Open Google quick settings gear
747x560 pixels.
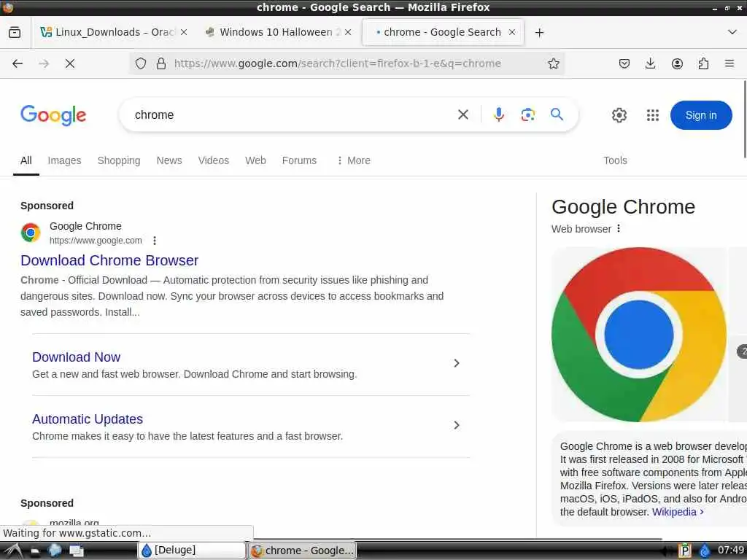click(x=619, y=114)
